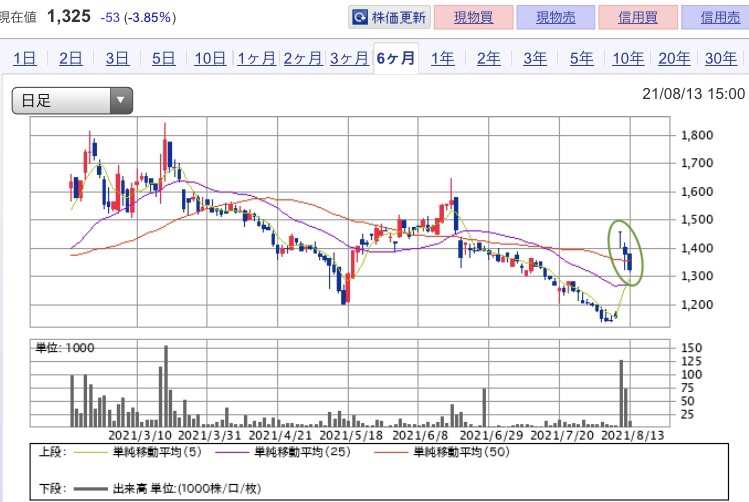This screenshot has height=502, width=749.
Task: Click the timestamp 21/08/13 15:00
Action: (x=693, y=94)
